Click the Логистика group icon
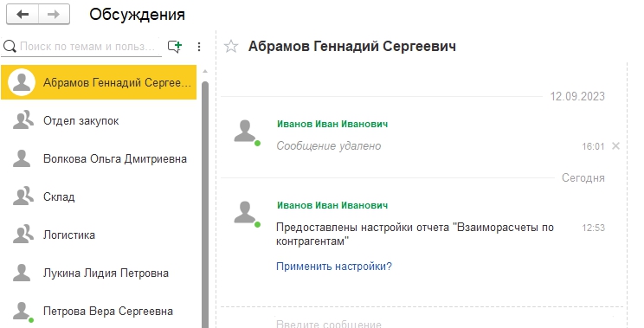This screenshot has width=644, height=328. (x=23, y=235)
